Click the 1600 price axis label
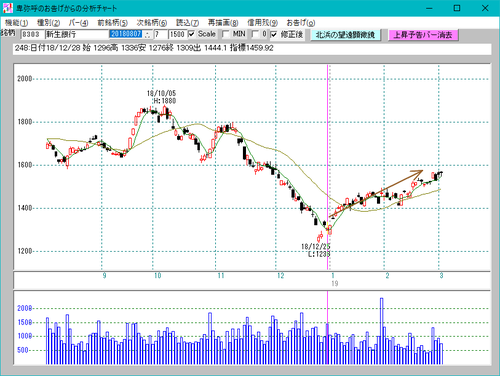Viewport: 500px width, 376px height. (x=25, y=165)
